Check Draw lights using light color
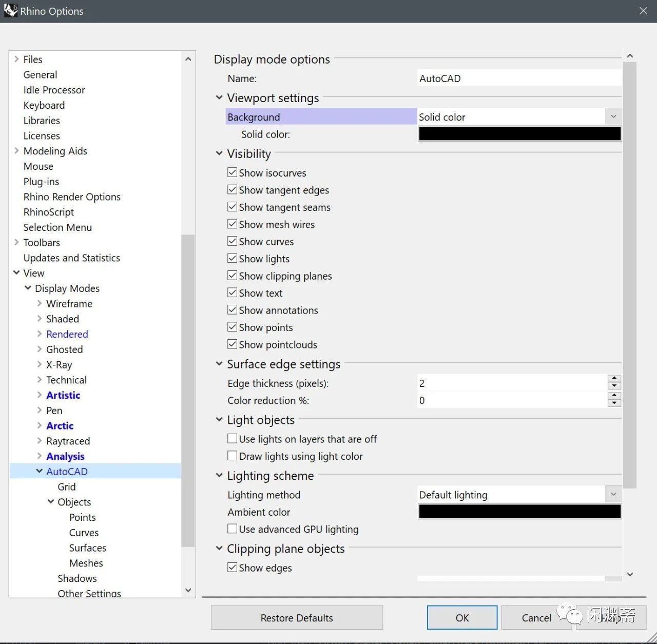The width and height of the screenshot is (657, 644). (x=233, y=456)
